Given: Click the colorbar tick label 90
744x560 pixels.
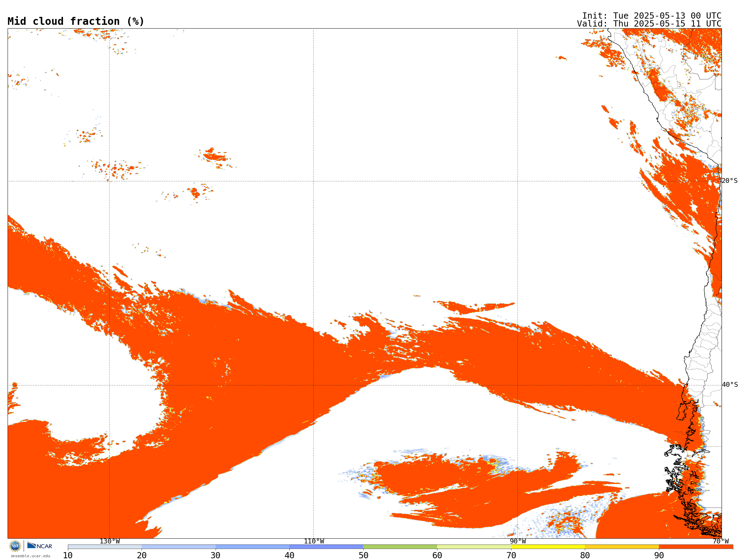Looking at the screenshot, I should click(x=659, y=556).
